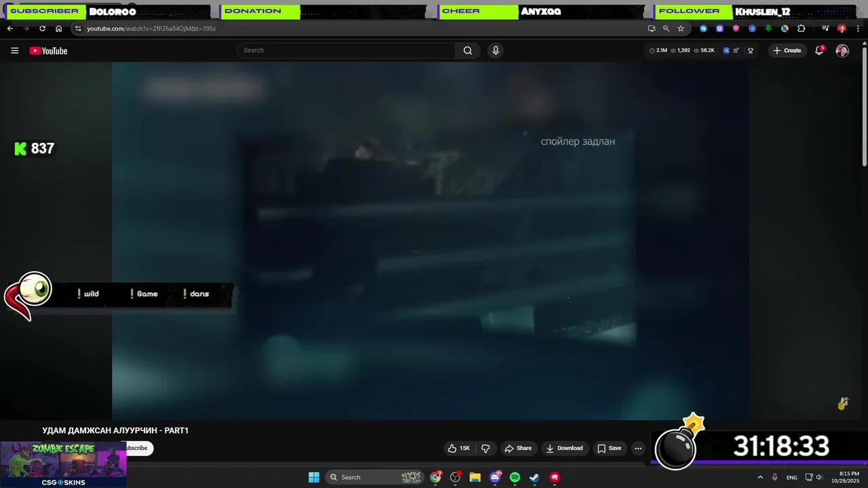868x488 pixels.
Task: Open Spotify from the taskbar
Action: [x=515, y=477]
